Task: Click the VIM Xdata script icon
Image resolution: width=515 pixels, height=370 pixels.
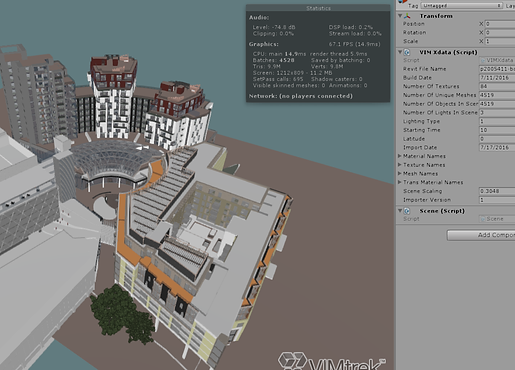Action: (407, 52)
